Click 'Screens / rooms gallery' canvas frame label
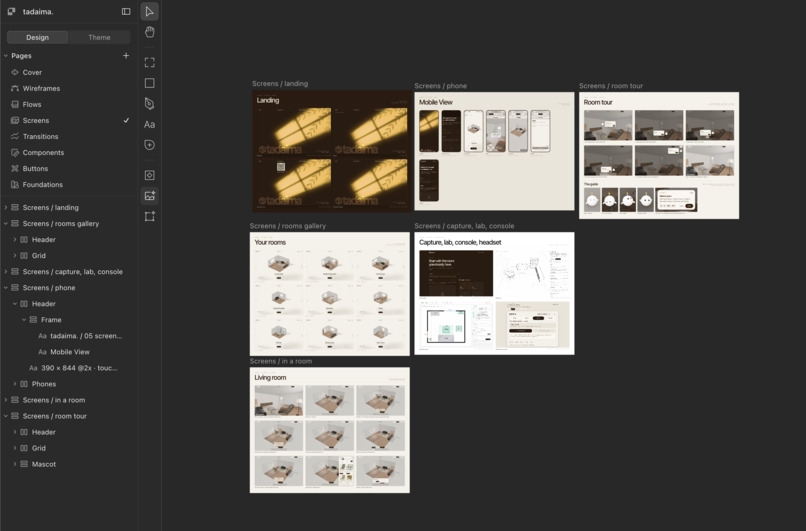The height and width of the screenshot is (531, 806). point(288,226)
